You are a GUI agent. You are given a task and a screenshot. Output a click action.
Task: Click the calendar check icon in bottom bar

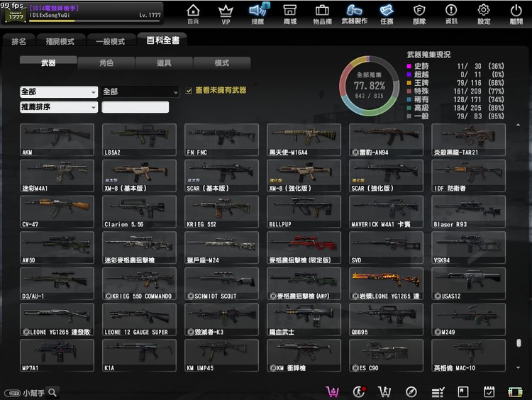(x=489, y=392)
